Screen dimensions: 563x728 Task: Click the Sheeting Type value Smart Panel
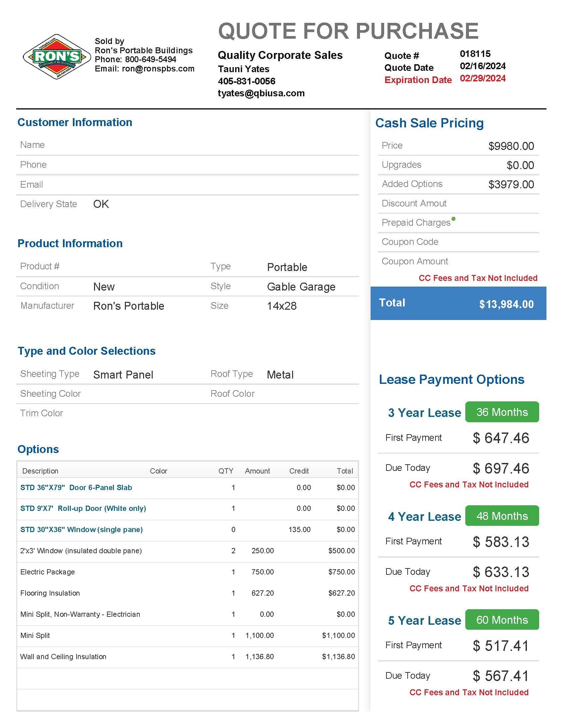point(123,375)
